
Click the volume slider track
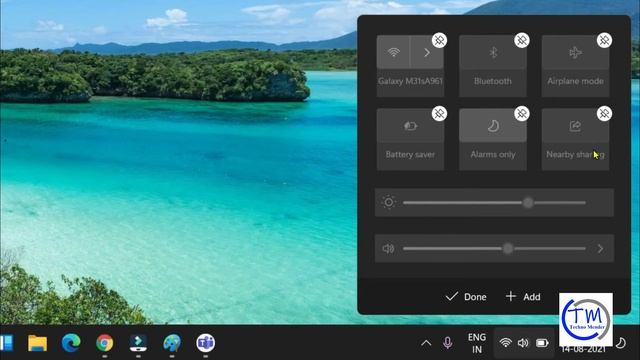tap(494, 249)
